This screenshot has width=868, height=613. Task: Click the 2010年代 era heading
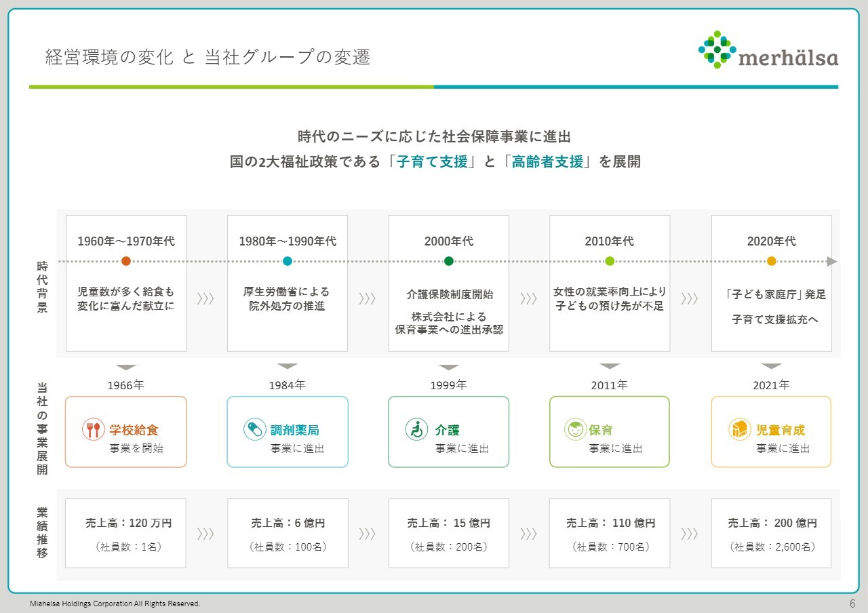[x=610, y=241]
